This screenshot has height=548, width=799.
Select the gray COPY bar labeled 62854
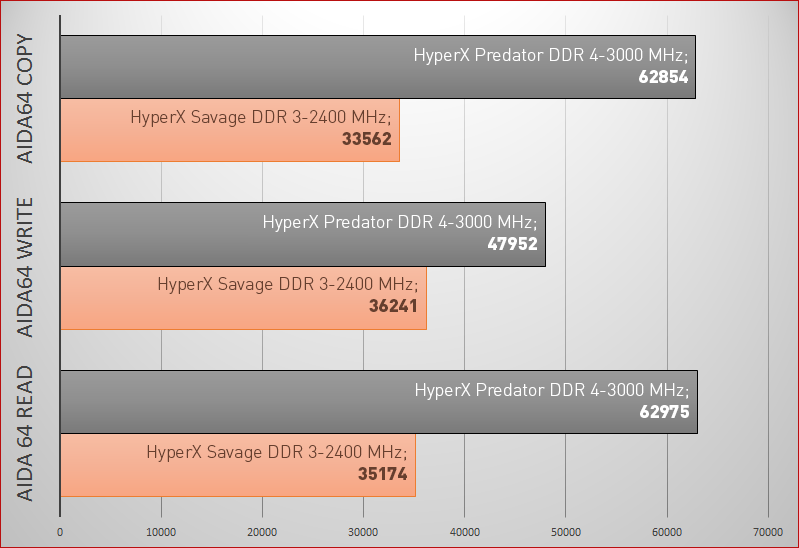pos(378,67)
